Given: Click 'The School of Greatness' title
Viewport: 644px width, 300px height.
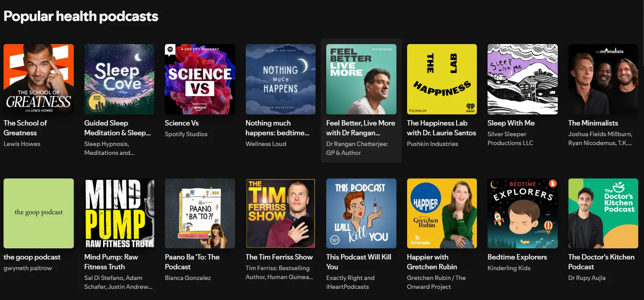Looking at the screenshot, I should (25, 128).
